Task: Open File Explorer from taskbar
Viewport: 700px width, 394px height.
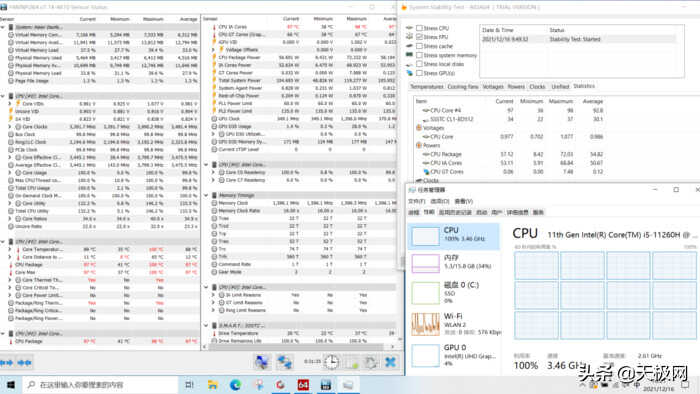Action: [x=212, y=385]
